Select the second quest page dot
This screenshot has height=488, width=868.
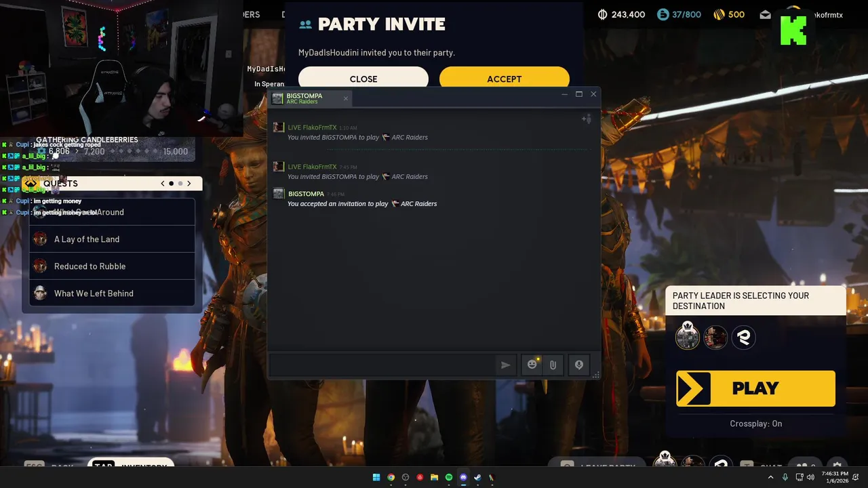point(180,184)
